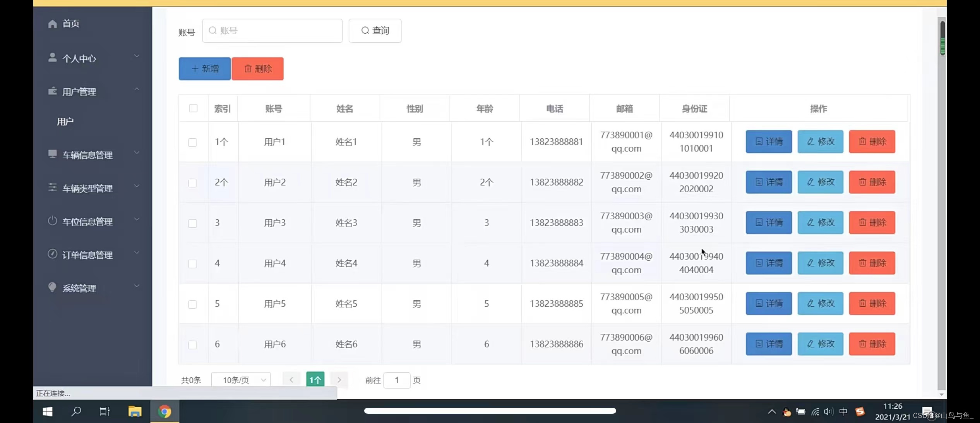Focus the 账号 search input field
Image resolution: width=980 pixels, height=423 pixels.
(x=272, y=31)
